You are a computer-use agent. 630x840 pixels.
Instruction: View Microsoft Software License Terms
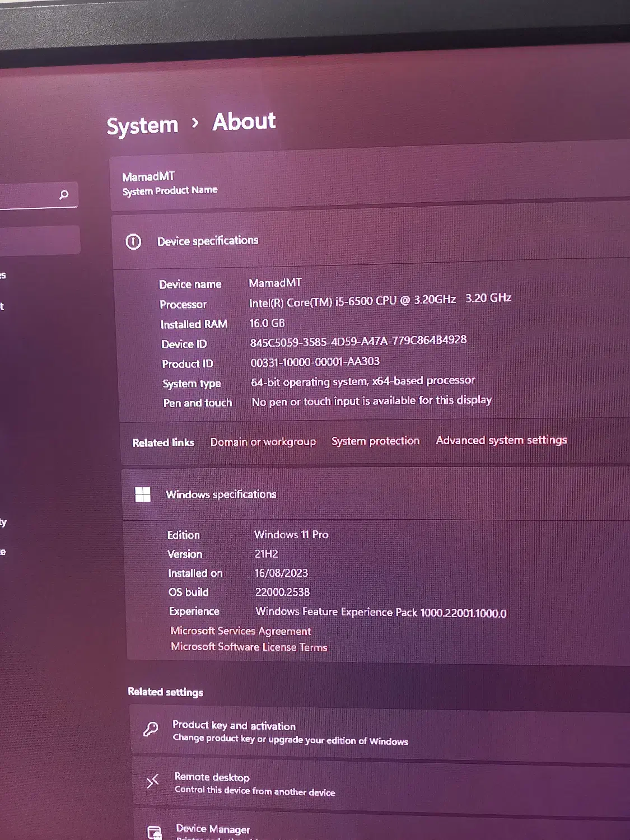249,647
